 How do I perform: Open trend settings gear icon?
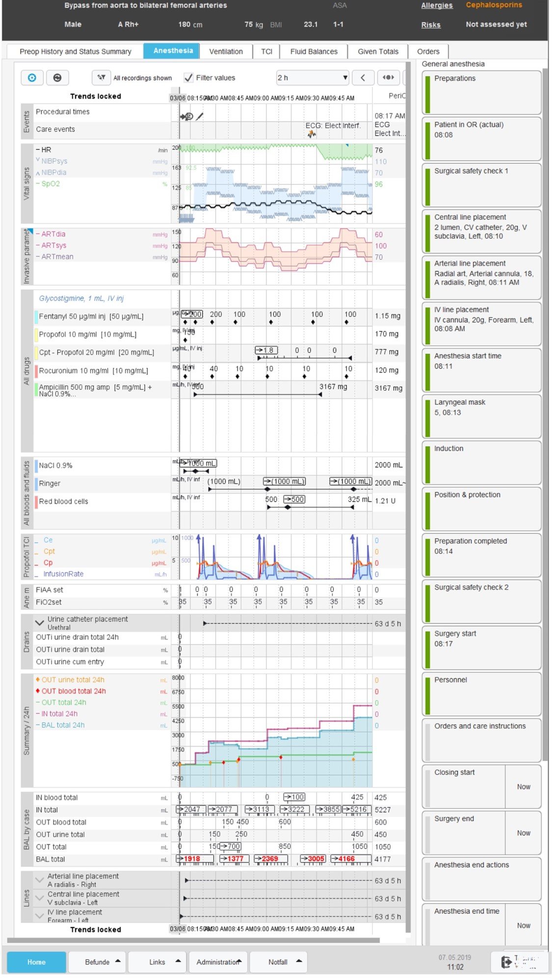[32, 78]
